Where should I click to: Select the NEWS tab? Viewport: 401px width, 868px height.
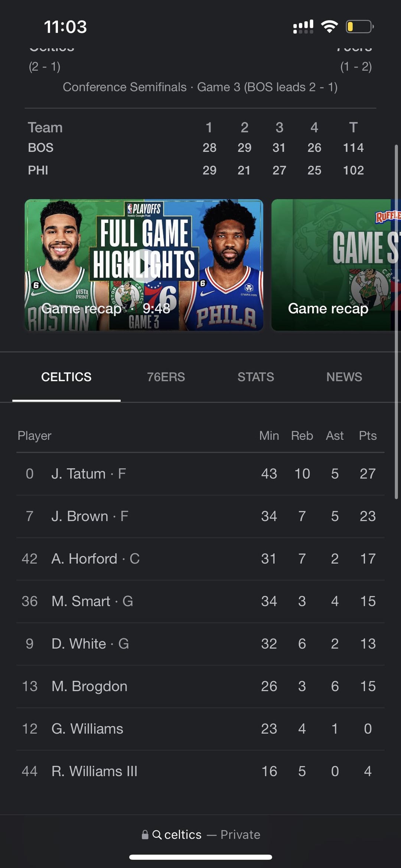click(x=344, y=377)
